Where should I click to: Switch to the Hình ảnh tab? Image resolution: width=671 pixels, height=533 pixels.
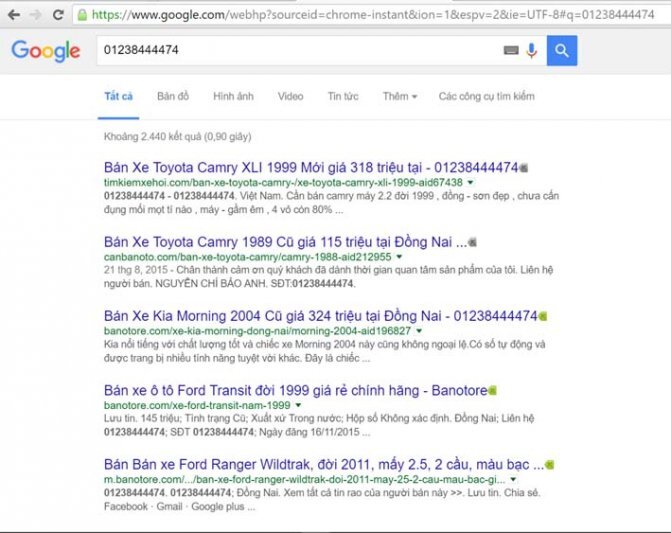233,96
